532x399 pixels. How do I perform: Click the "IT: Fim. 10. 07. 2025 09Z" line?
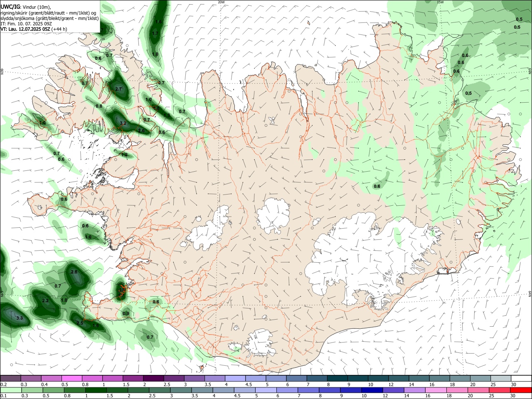[26, 24]
